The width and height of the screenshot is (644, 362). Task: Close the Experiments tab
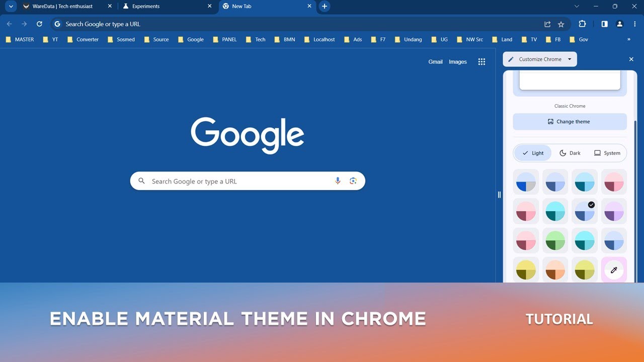tap(210, 7)
